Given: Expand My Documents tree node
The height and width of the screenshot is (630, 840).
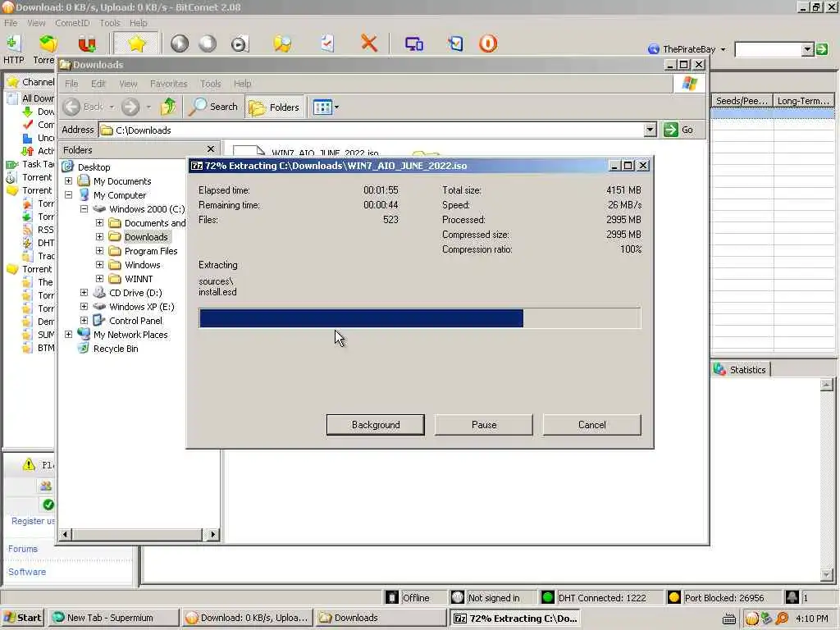Looking at the screenshot, I should point(69,181).
